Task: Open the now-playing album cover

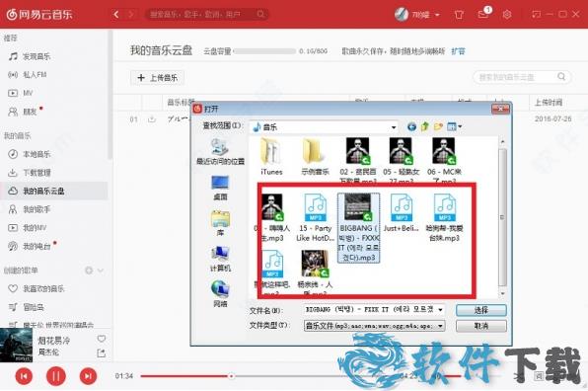Action: (x=16, y=346)
